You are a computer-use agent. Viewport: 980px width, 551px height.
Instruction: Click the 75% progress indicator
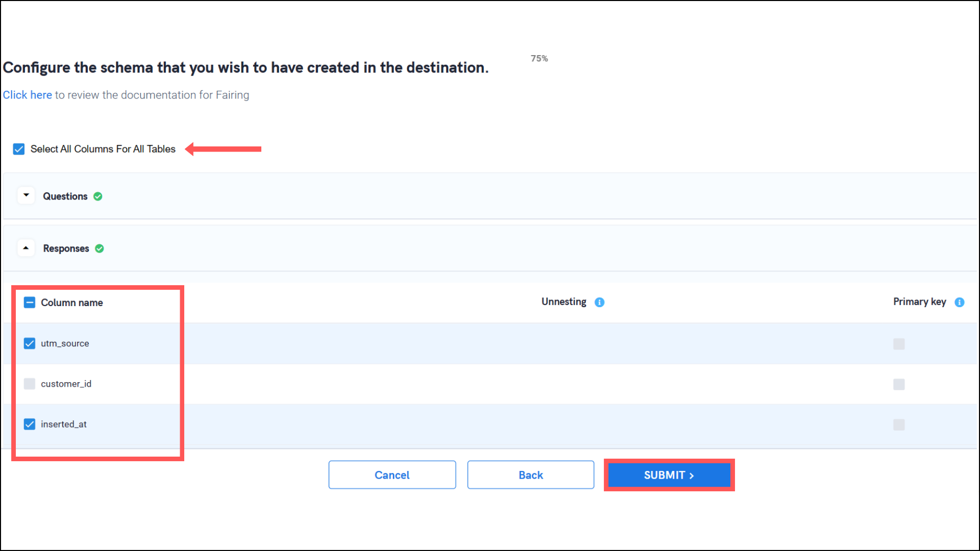tap(539, 59)
